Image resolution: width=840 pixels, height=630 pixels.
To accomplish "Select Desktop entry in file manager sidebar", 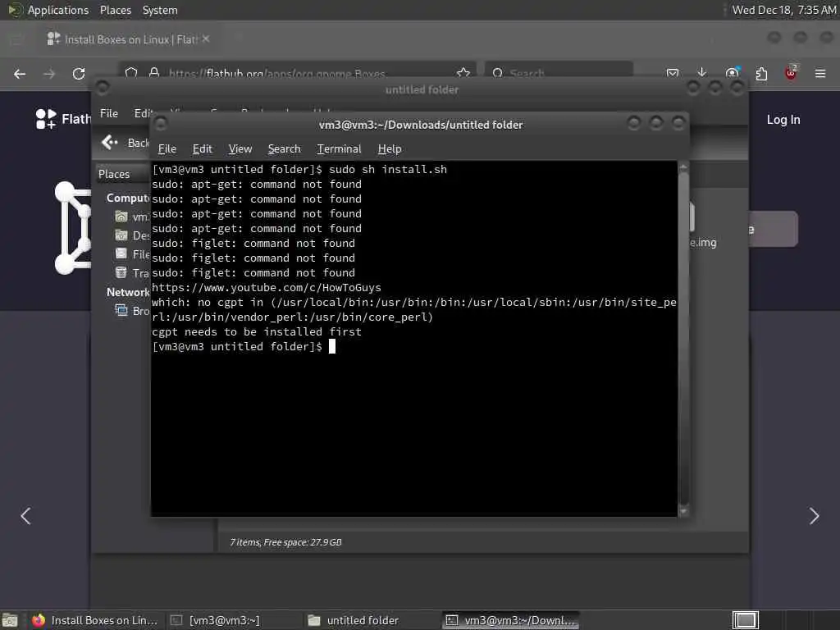I will 132,235.
